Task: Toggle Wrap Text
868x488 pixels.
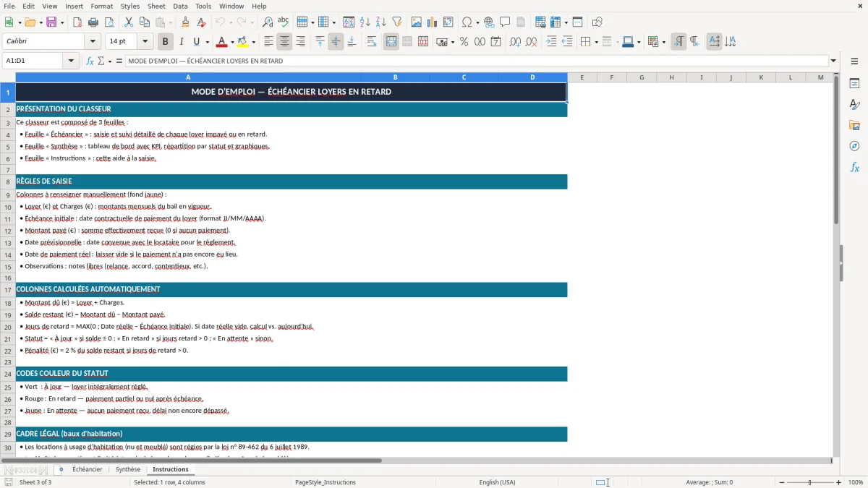Action: pyautogui.click(x=372, y=42)
